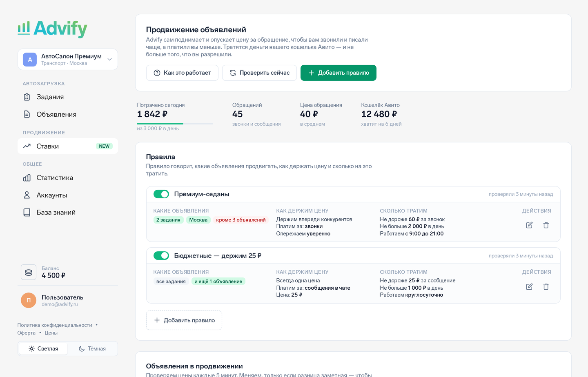The width and height of the screenshot is (588, 377).
Task: Click the daily spend progress bar
Action: pyautogui.click(x=175, y=124)
